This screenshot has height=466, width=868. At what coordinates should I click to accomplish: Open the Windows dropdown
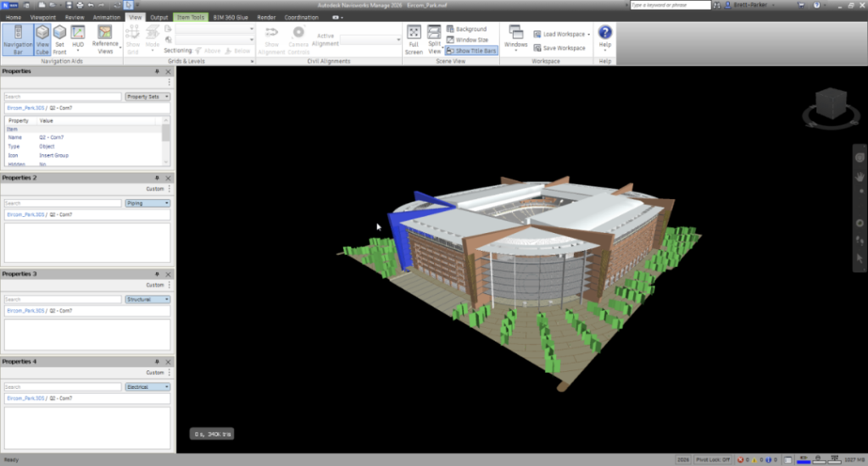(516, 39)
